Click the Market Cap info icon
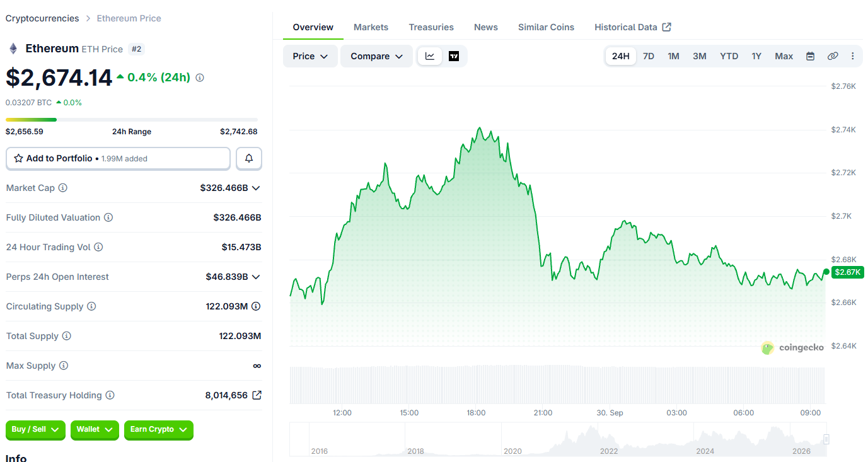 point(63,188)
